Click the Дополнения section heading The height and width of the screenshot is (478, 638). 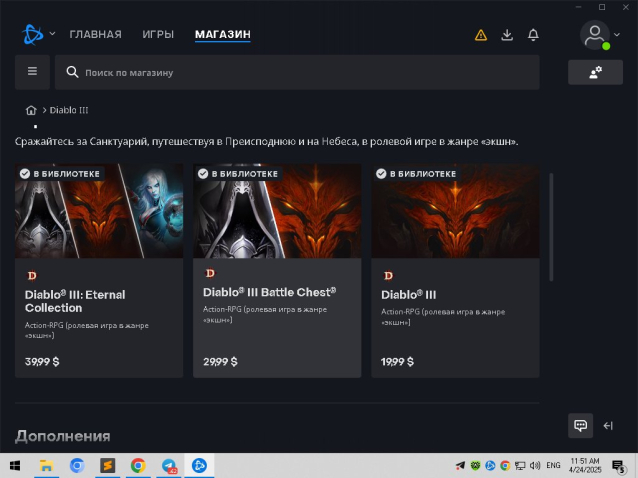[63, 436]
